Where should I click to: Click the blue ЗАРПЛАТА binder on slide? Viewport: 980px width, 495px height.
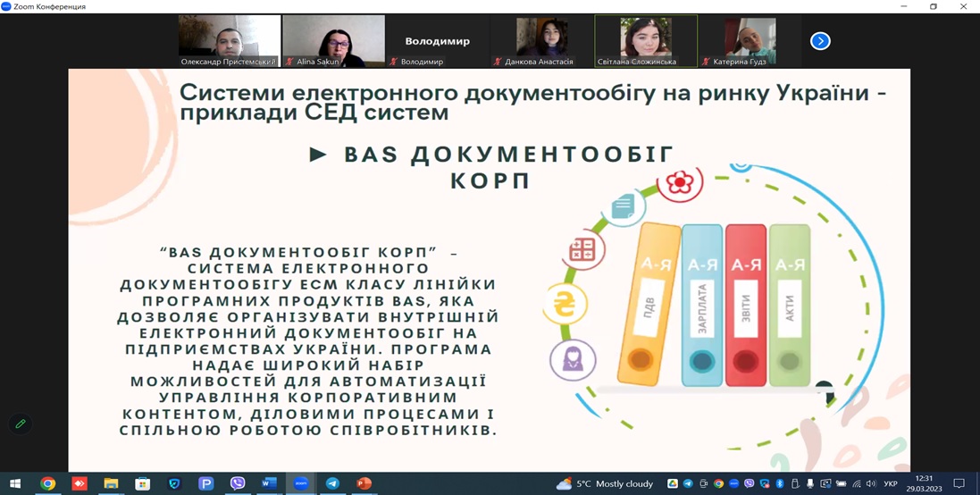(702, 306)
